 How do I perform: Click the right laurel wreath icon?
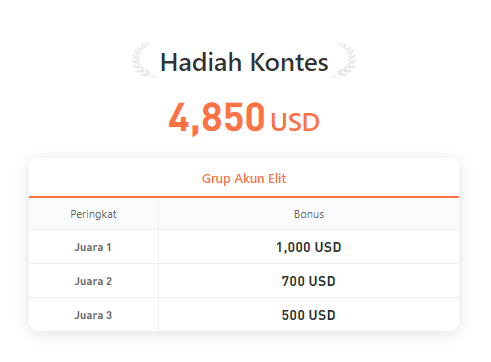point(345,60)
